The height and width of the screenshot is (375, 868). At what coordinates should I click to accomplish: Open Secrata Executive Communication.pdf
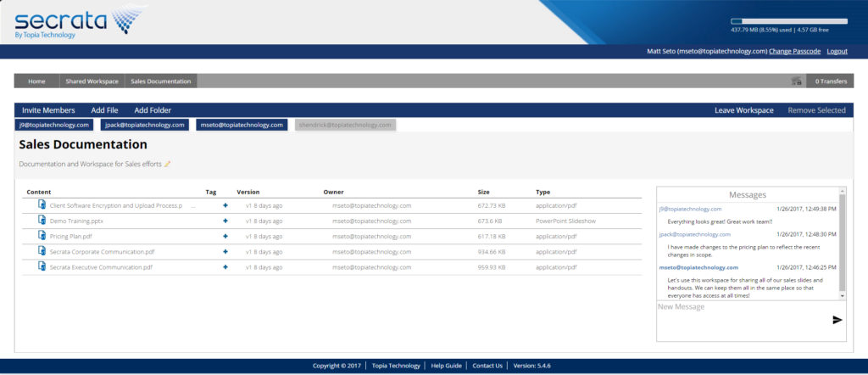(101, 267)
